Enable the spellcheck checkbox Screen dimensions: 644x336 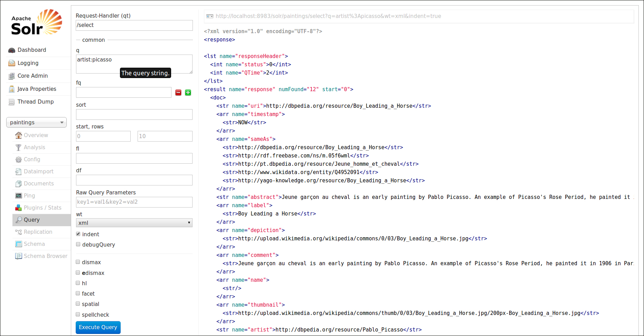78,314
